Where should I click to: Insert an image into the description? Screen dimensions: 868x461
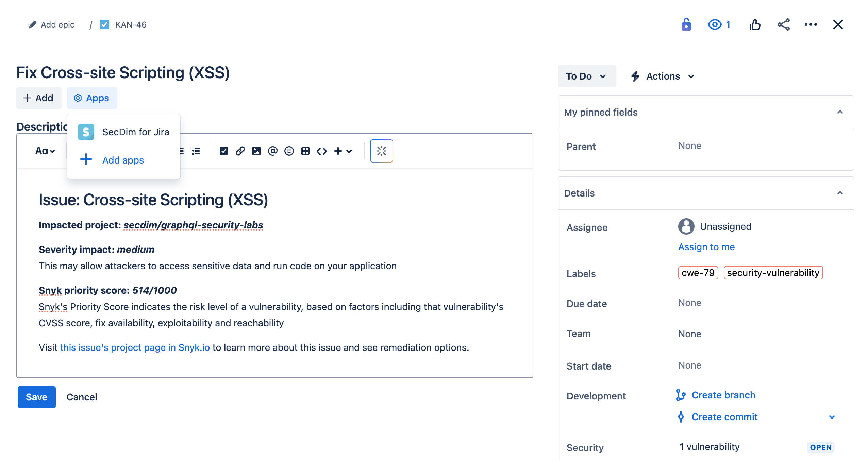(x=257, y=151)
